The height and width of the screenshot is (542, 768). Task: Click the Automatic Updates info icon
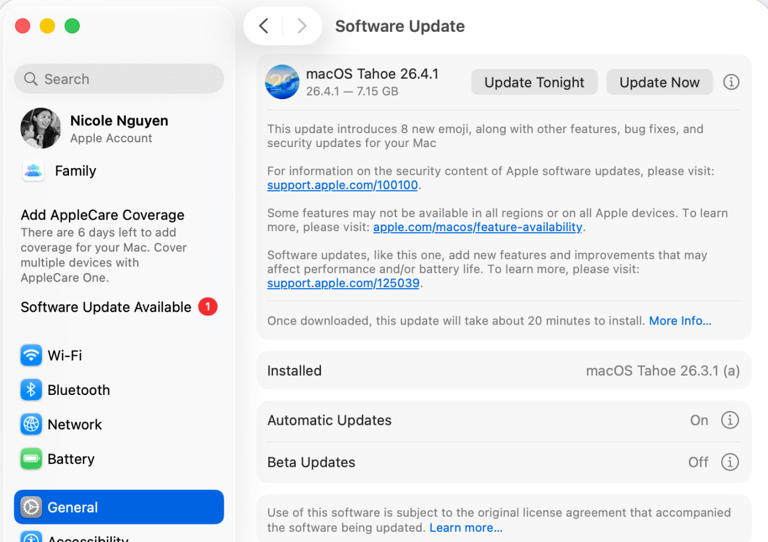pos(730,420)
